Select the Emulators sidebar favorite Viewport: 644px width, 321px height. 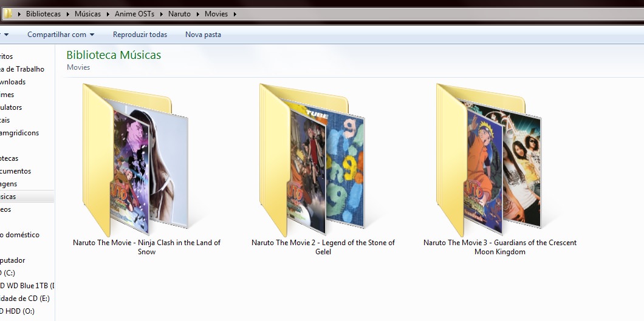point(11,107)
